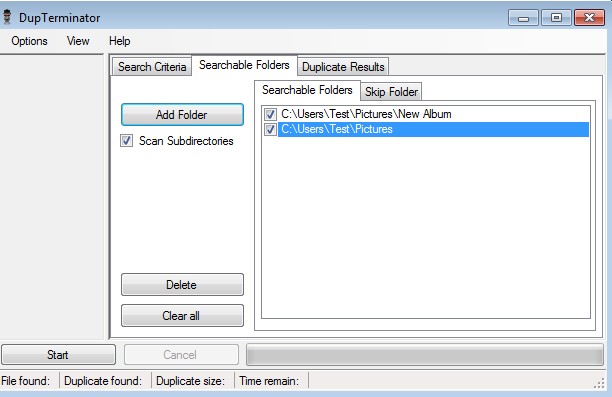Screen dimensions: 612x397
Task: Switch to the Duplicate Results tab
Action: click(343, 67)
